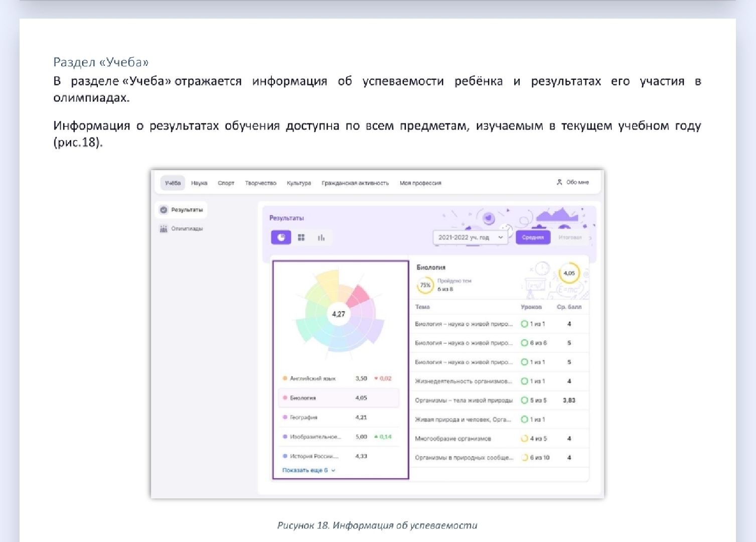Collapse the Показать еще chevron arrow

point(332,470)
